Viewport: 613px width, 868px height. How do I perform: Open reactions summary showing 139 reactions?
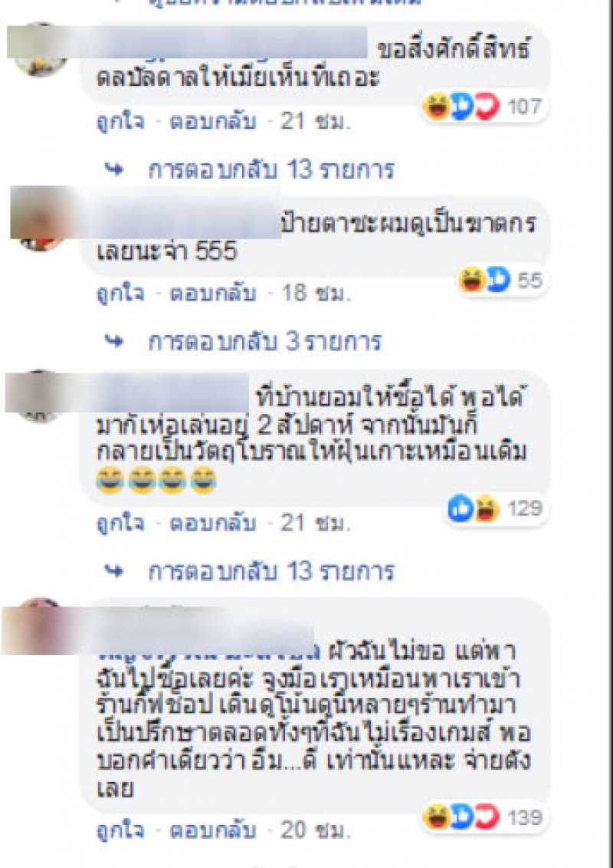(x=484, y=817)
